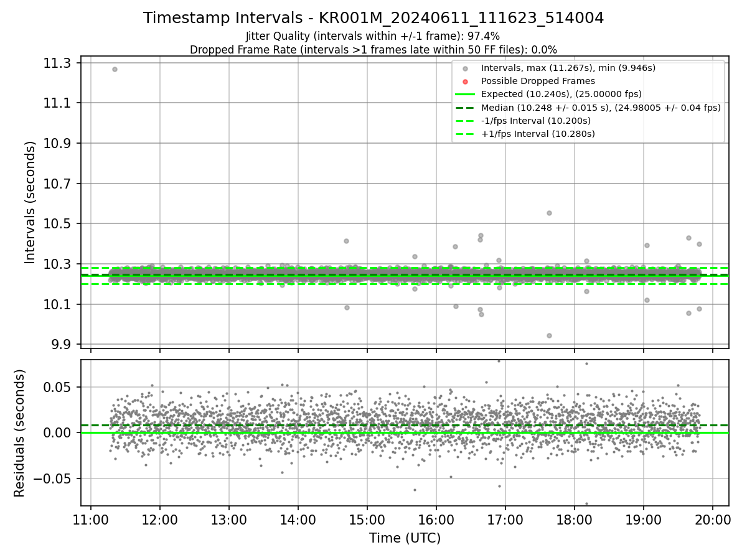Click the maximum interval outlier point near 11.267s
Screen dimensions: 747x560
(x=115, y=69)
